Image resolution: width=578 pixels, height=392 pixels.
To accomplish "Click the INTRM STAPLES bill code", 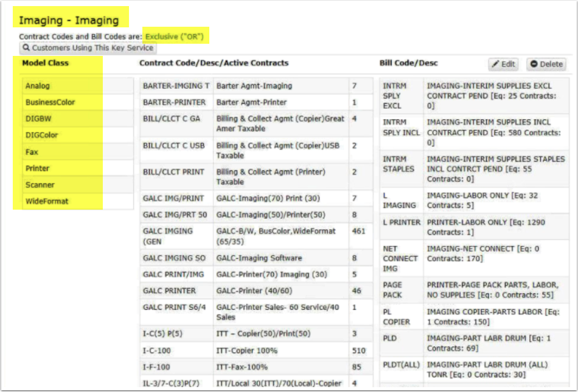I will 398,164.
